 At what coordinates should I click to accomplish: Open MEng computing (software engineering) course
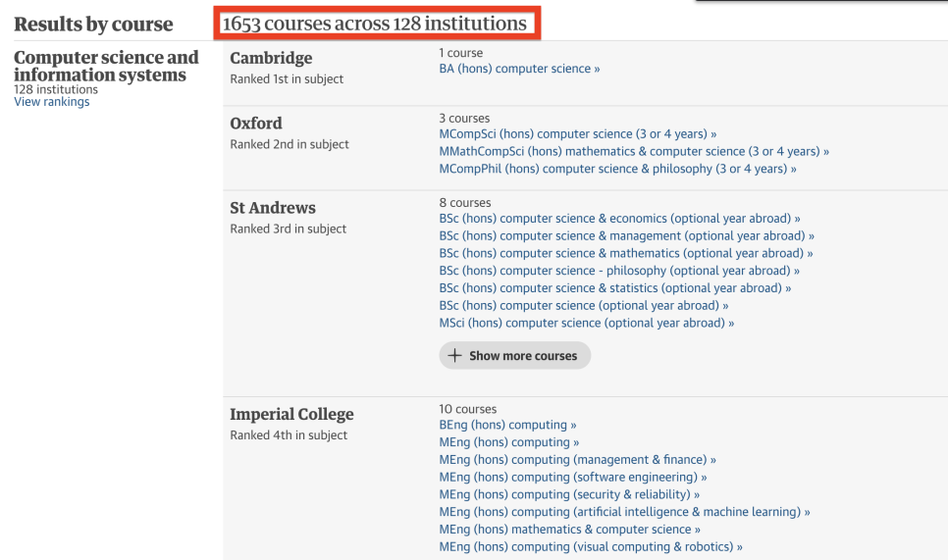coord(572,478)
